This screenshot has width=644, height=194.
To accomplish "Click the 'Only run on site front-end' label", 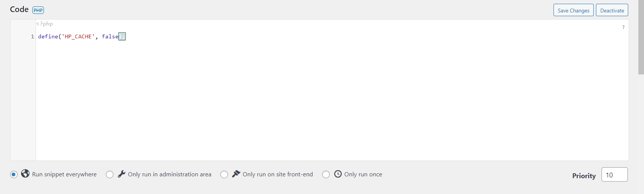I will point(278,174).
